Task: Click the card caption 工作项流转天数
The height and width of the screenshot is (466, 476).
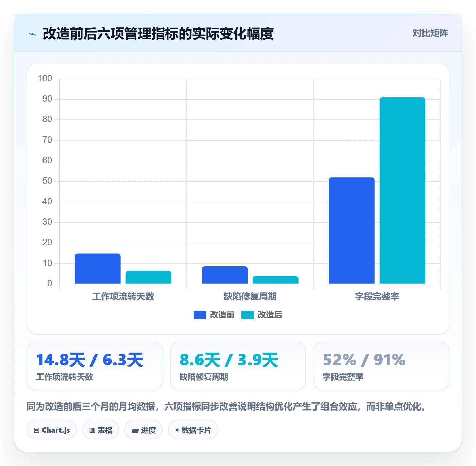Action: coord(65,377)
